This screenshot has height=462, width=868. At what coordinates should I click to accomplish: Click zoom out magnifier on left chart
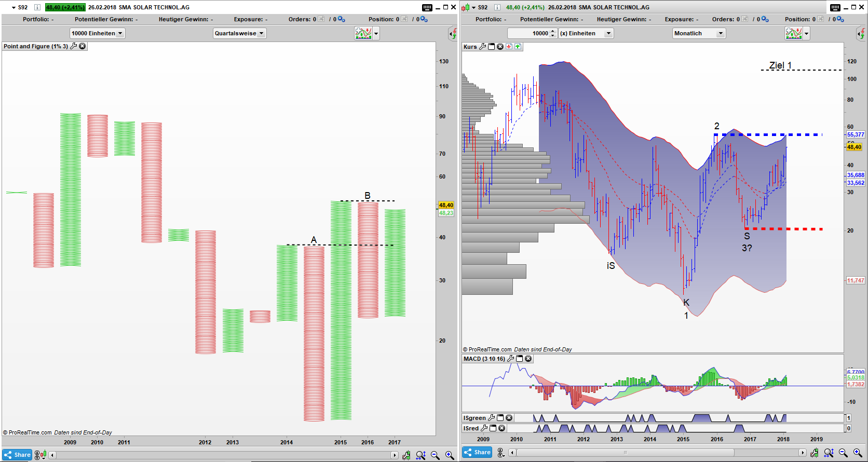(x=435, y=455)
